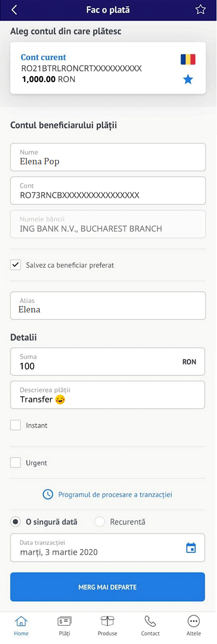The width and height of the screenshot is (217, 644).
Task: Open the Altele more menu
Action: pyautogui.click(x=193, y=625)
